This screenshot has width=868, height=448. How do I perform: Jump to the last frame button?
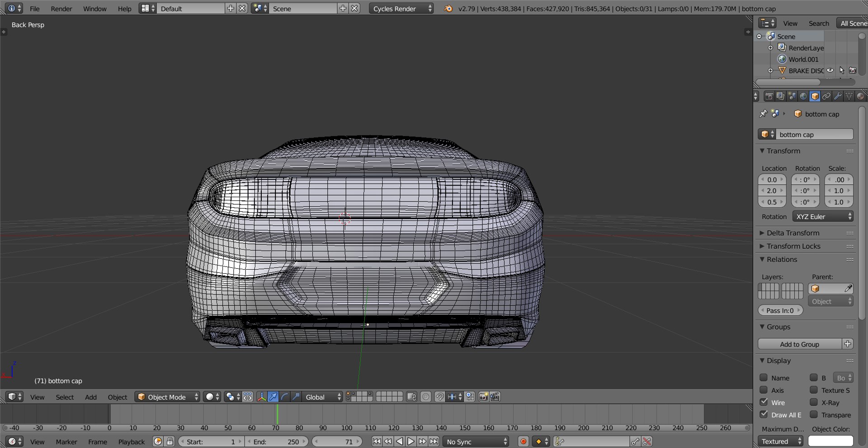click(x=434, y=442)
